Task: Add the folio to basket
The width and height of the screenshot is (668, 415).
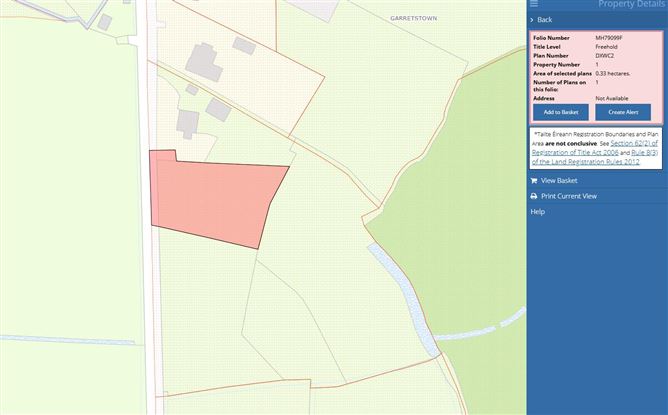Action: click(561, 112)
